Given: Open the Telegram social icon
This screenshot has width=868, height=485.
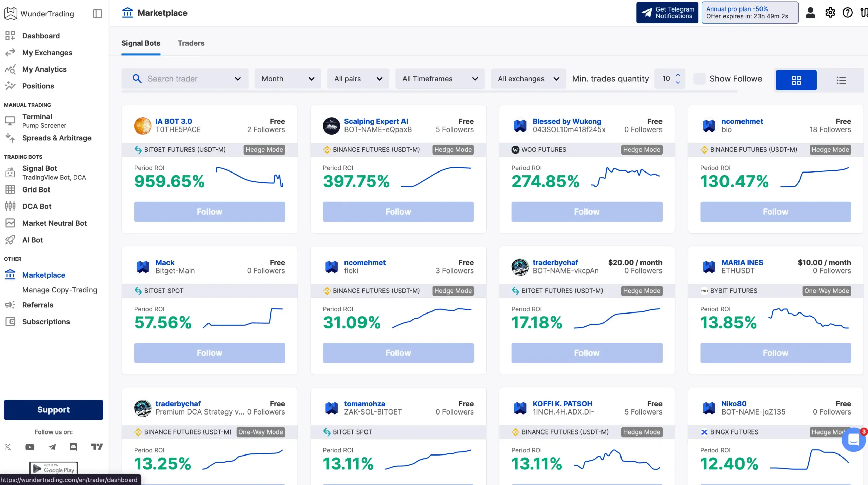Looking at the screenshot, I should [52, 447].
